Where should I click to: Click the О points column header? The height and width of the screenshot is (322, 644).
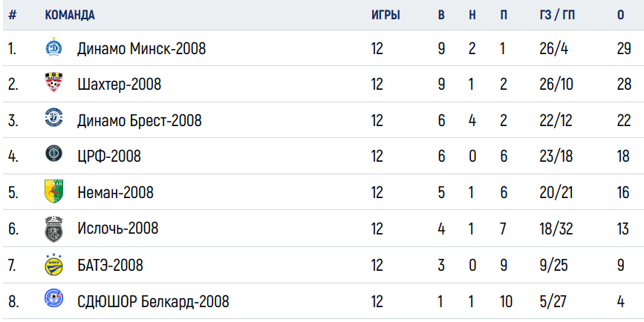click(620, 15)
